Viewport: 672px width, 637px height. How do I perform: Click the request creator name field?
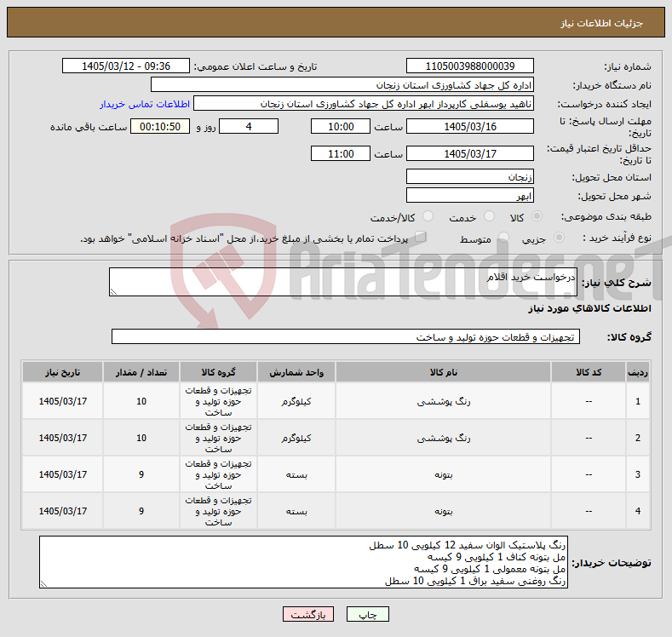pyautogui.click(x=364, y=104)
